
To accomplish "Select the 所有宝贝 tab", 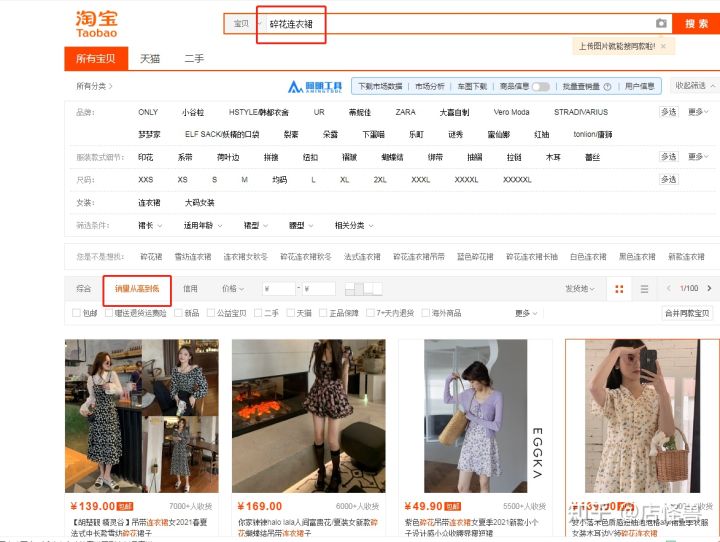I will point(96,59).
